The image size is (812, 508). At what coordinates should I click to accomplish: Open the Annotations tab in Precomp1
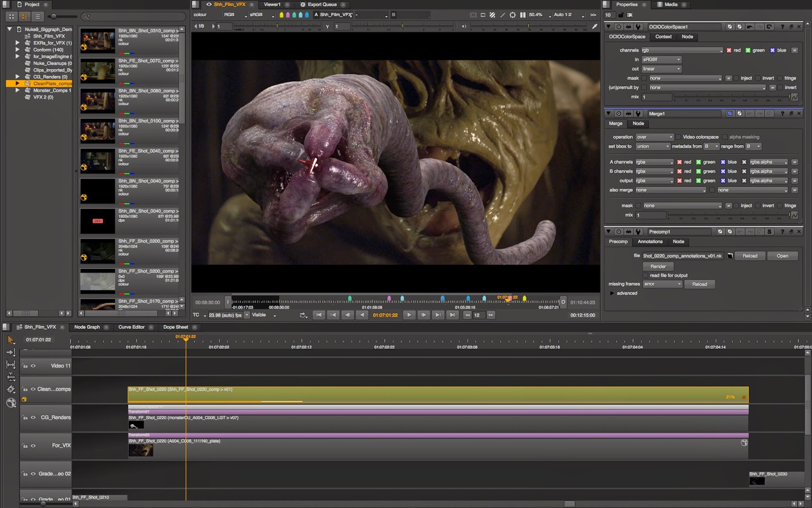tap(650, 242)
